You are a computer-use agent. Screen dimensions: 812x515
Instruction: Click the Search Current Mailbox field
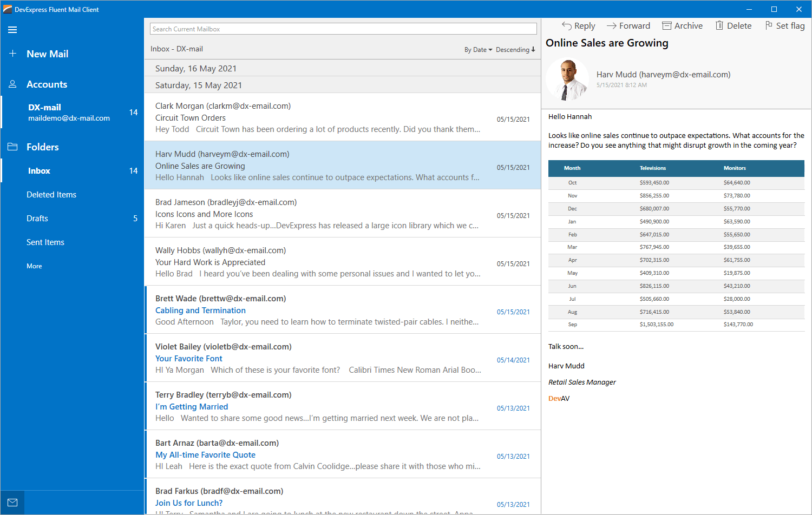[x=343, y=29]
